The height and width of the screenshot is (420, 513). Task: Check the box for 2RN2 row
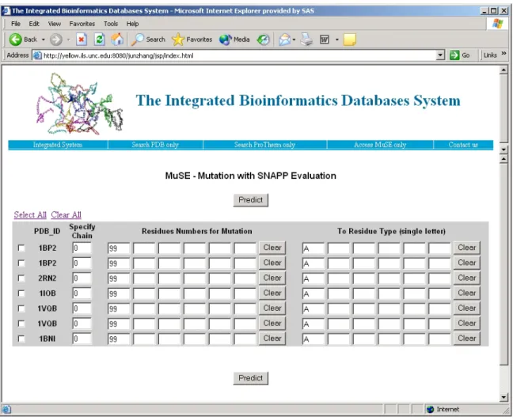click(21, 278)
